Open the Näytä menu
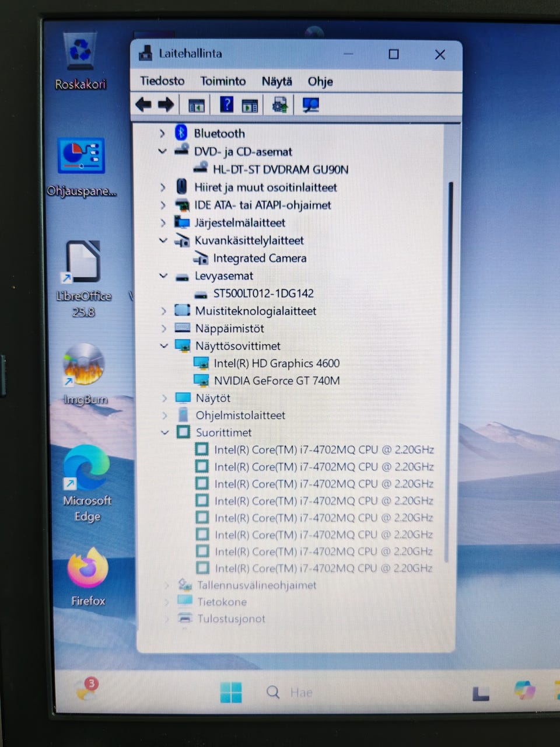The image size is (560, 747). click(276, 81)
